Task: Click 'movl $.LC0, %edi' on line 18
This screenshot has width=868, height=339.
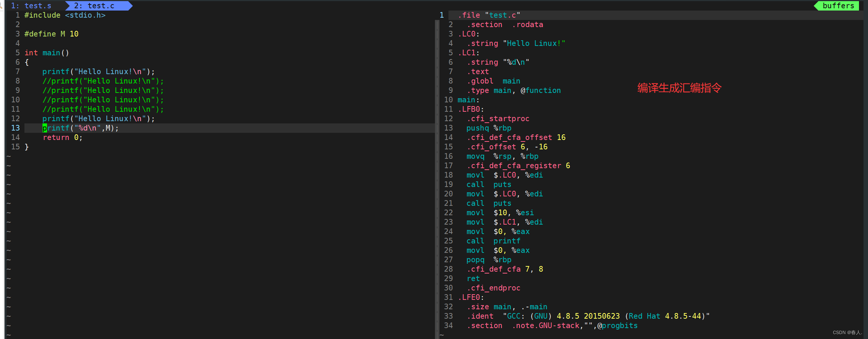Action: [x=505, y=175]
